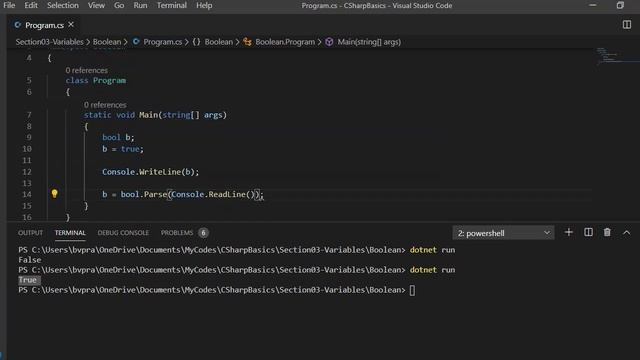Screen dimensions: 640x360
Task: Click the C# file icon on Program.cs tab
Action: tap(18, 25)
